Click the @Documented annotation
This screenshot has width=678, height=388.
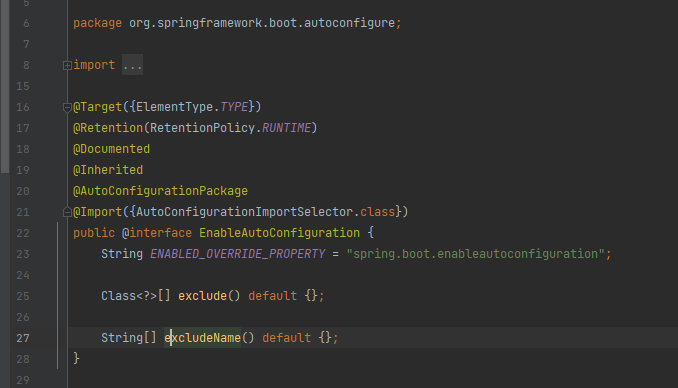pyautogui.click(x=112, y=149)
